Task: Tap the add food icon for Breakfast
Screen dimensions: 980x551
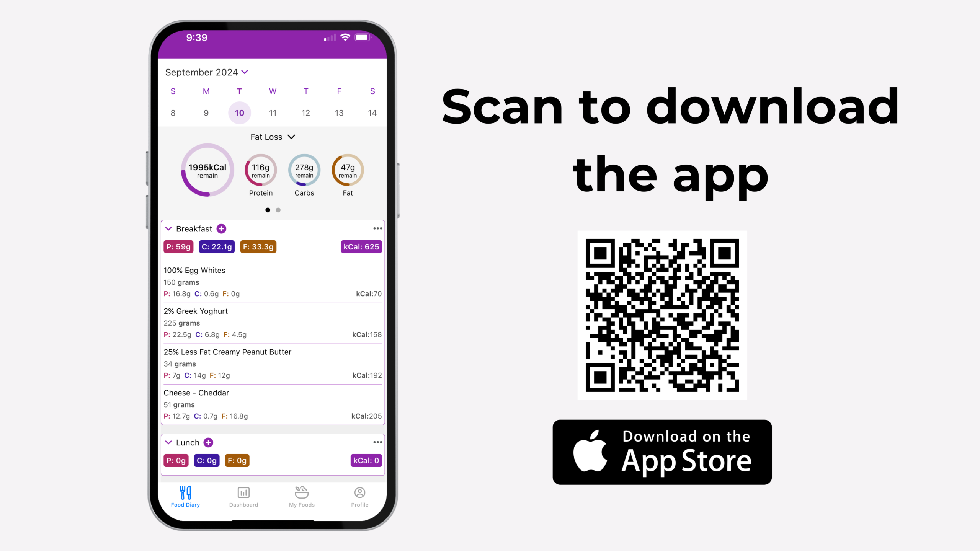Action: (221, 228)
